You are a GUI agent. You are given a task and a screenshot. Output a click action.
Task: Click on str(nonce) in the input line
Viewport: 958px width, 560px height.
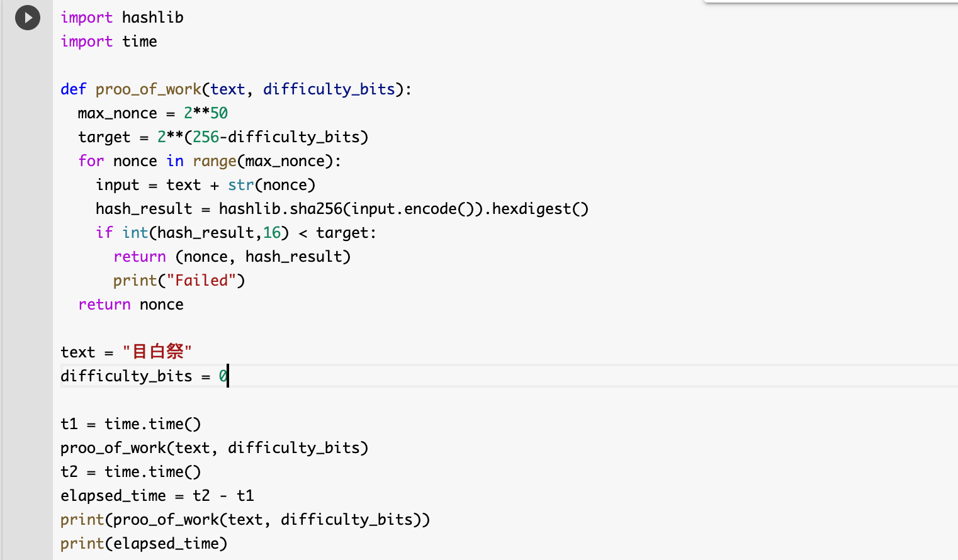(271, 185)
